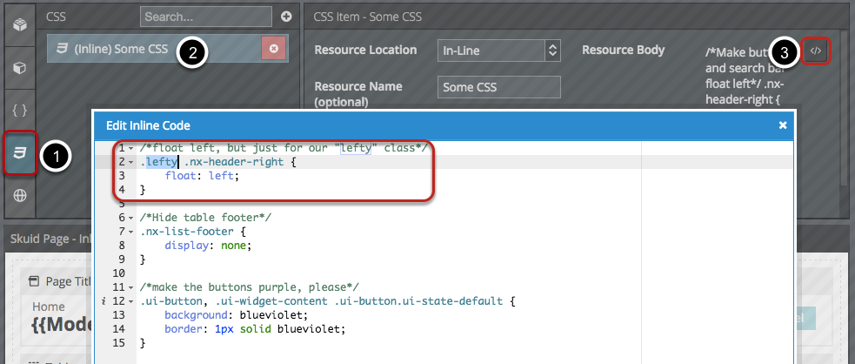Open the Resource Location dropdown
Image resolution: width=855 pixels, height=364 pixels.
tap(498, 51)
